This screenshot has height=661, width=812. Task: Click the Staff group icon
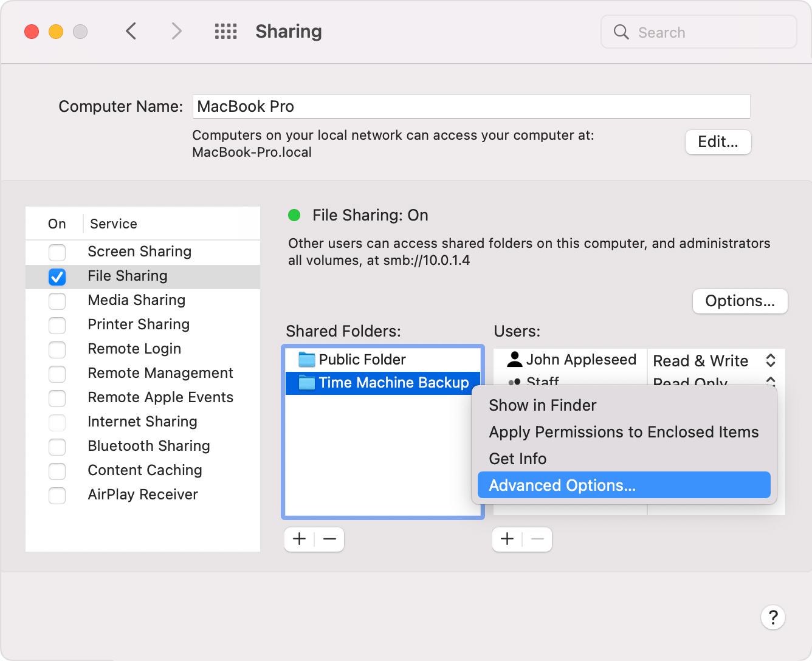(x=514, y=382)
